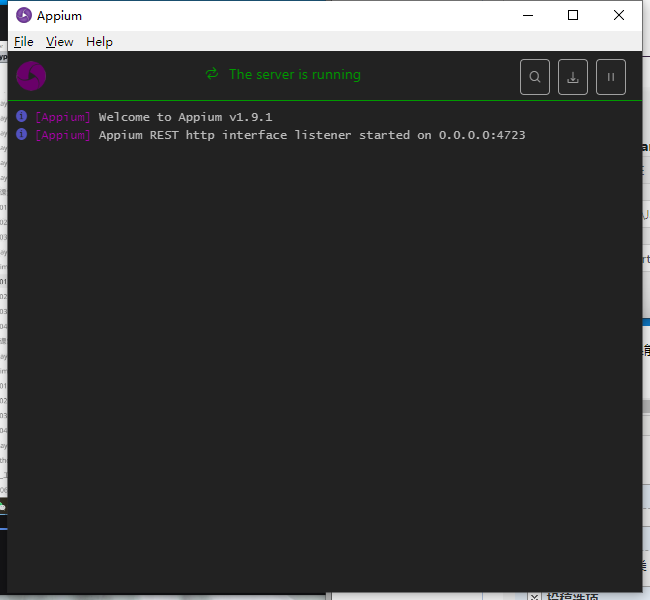Start Inspector Session with the magnifier icon

click(x=535, y=77)
